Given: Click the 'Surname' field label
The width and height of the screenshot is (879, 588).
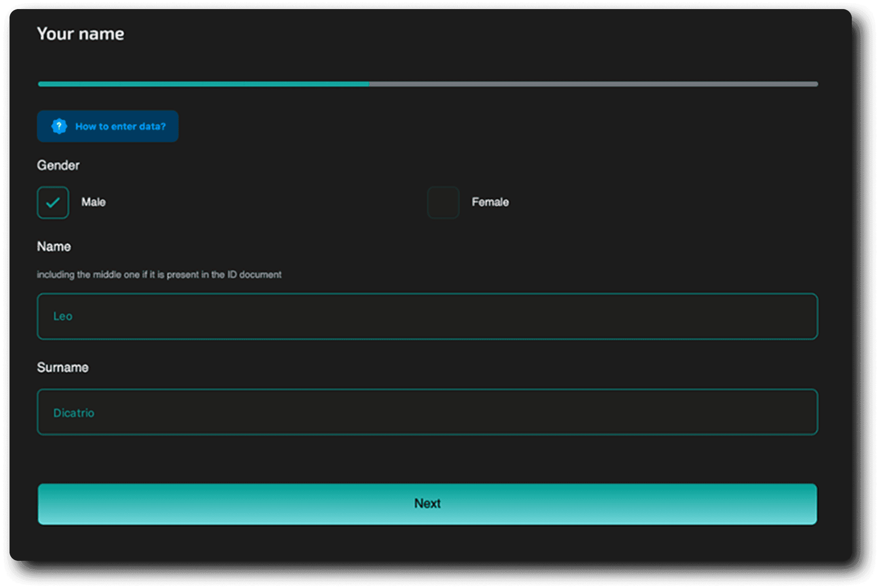Looking at the screenshot, I should (x=63, y=367).
